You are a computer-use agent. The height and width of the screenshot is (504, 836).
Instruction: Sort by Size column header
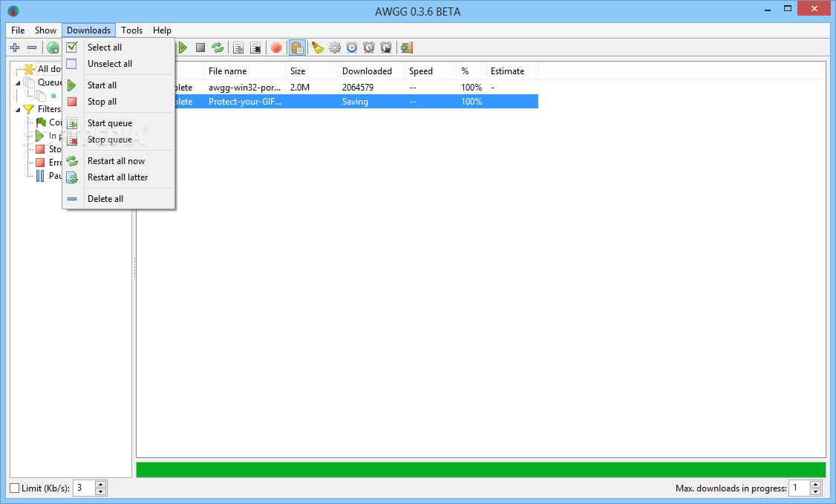click(x=311, y=71)
